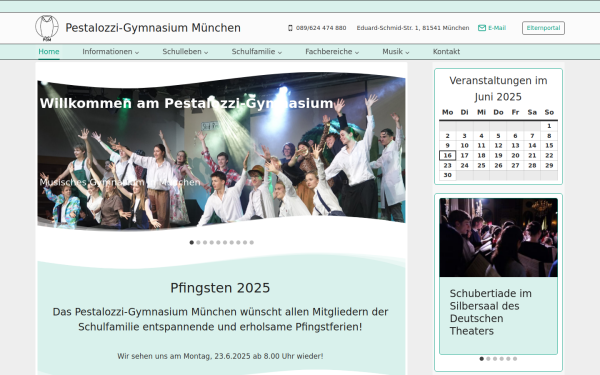The width and height of the screenshot is (600, 375).
Task: Click the Mo weekday column header
Action: 447,112
